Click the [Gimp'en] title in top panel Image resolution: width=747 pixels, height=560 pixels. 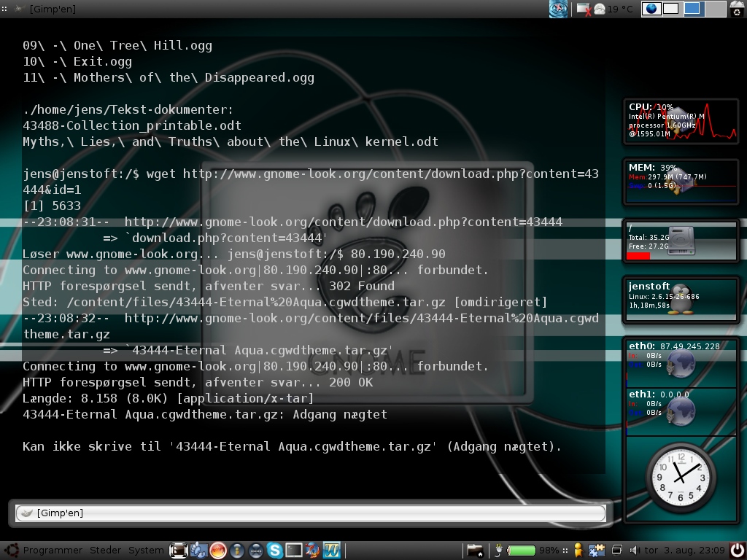(53, 9)
